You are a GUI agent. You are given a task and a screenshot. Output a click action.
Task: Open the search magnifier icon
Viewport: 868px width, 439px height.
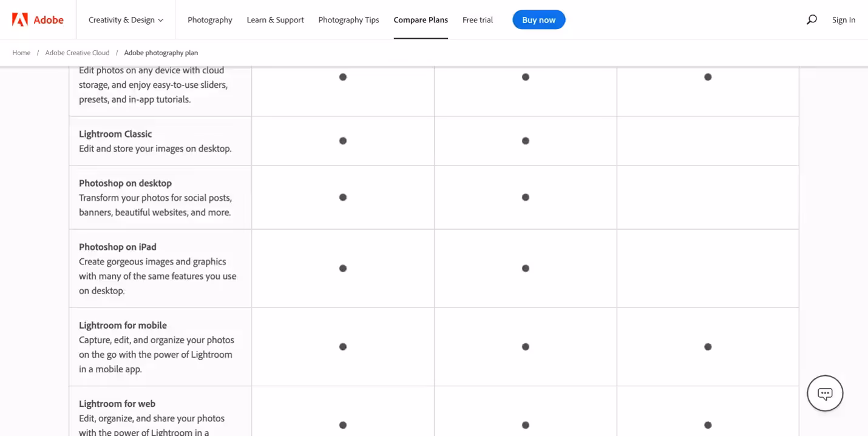812,20
